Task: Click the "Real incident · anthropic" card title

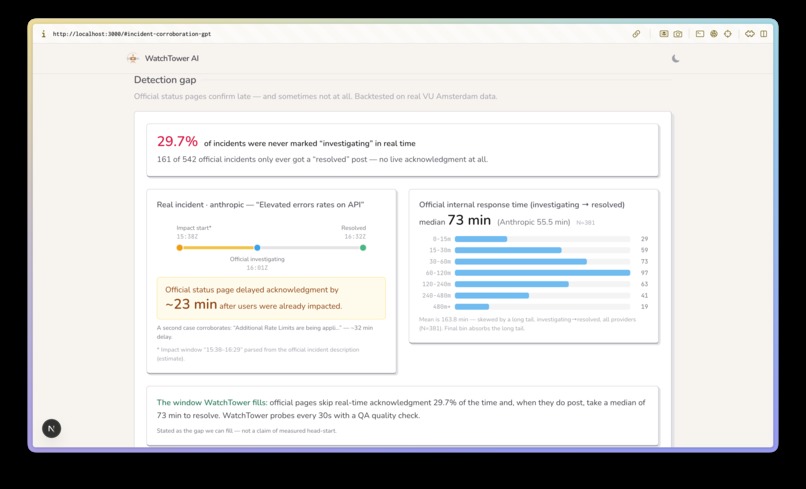Action: click(260, 205)
